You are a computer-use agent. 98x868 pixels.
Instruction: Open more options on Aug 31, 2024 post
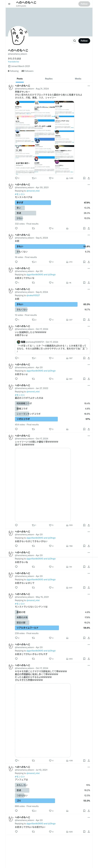click(89, 86)
